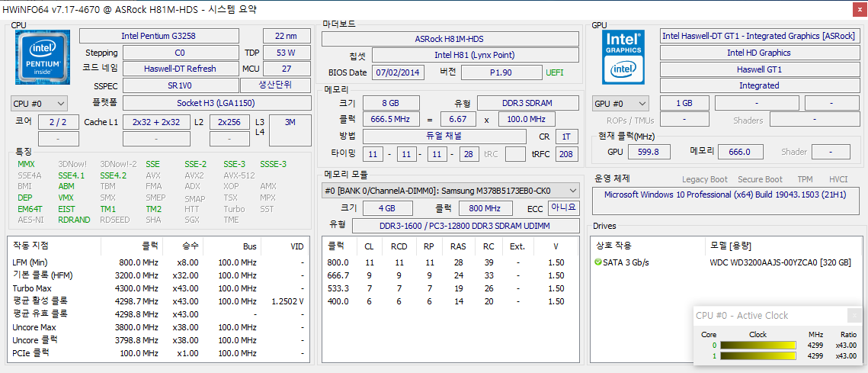
Task: Click the BIOS date 07/02/2014 field
Action: click(398, 72)
